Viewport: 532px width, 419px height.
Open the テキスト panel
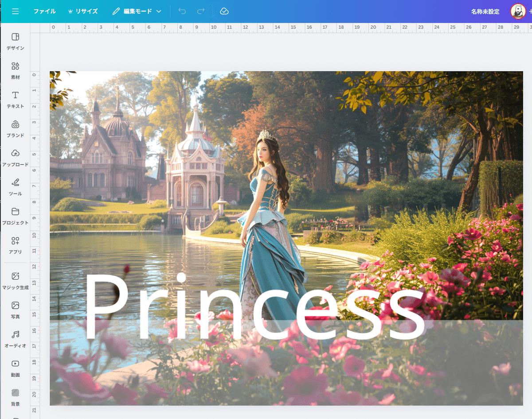pos(16,100)
